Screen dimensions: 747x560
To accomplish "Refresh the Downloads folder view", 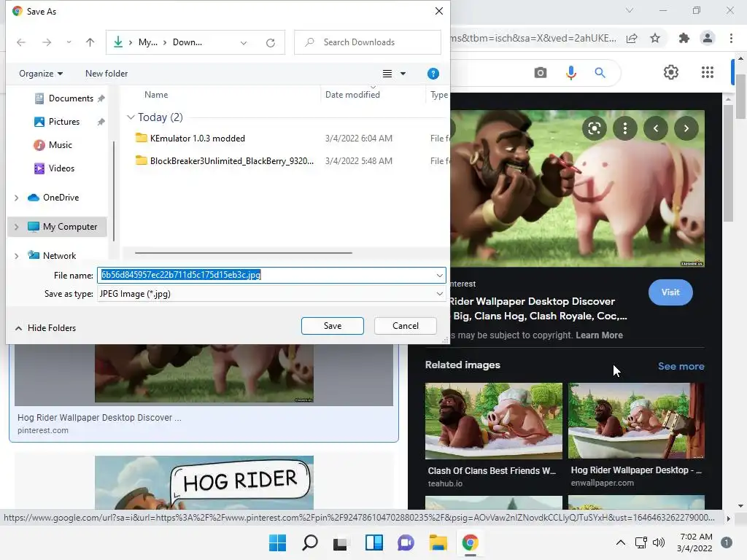I will (271, 42).
